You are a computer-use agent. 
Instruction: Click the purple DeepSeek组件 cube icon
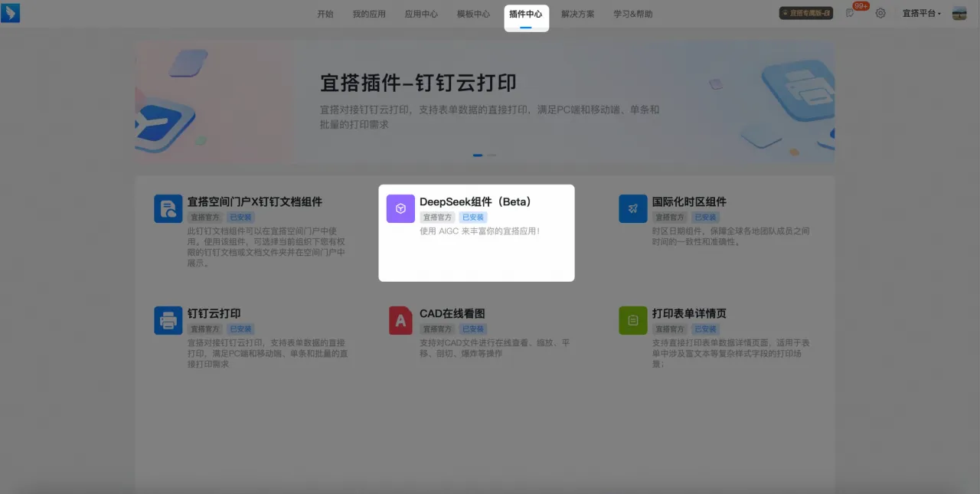(400, 208)
